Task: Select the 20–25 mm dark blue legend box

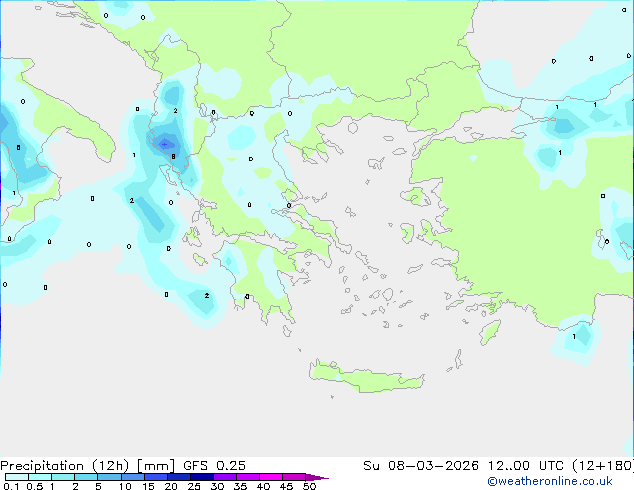Action: 178,477
